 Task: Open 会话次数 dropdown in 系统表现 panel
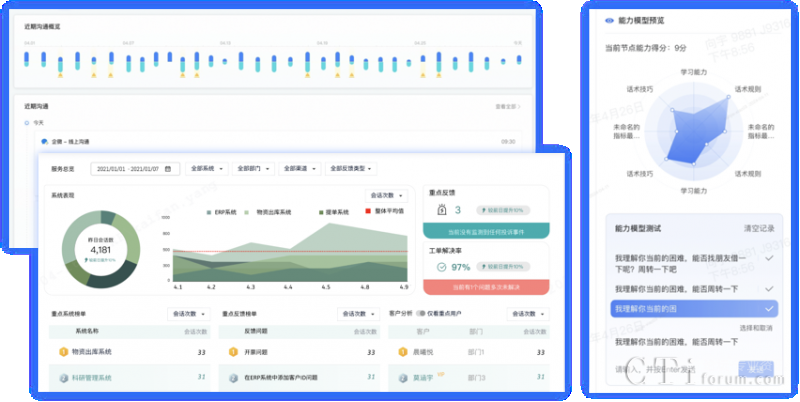[387, 195]
